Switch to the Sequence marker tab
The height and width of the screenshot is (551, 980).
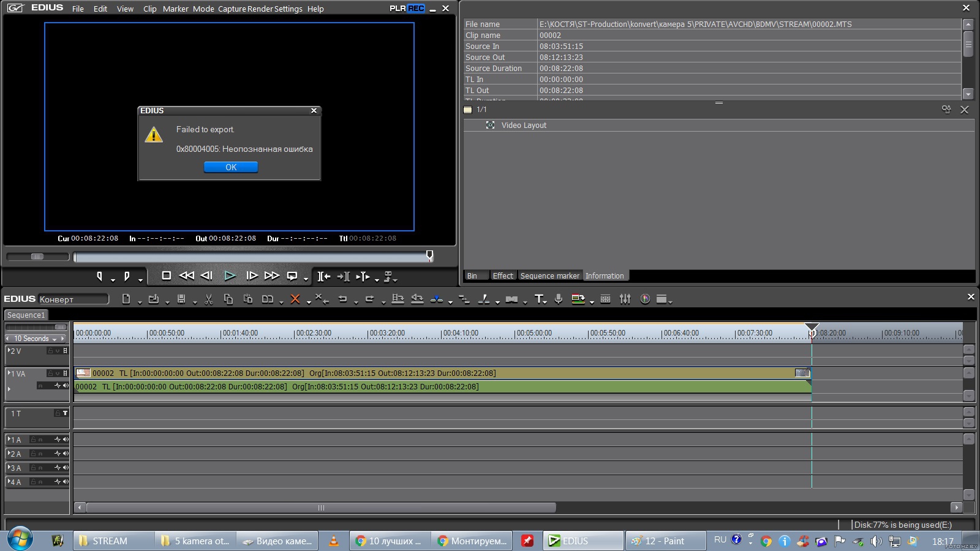coord(549,276)
